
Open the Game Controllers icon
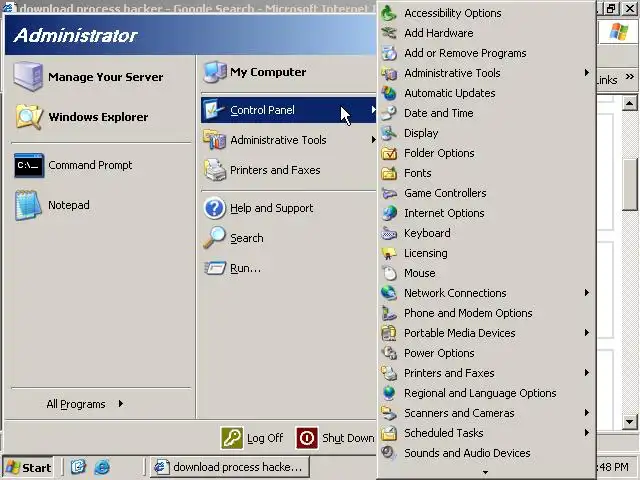[389, 193]
